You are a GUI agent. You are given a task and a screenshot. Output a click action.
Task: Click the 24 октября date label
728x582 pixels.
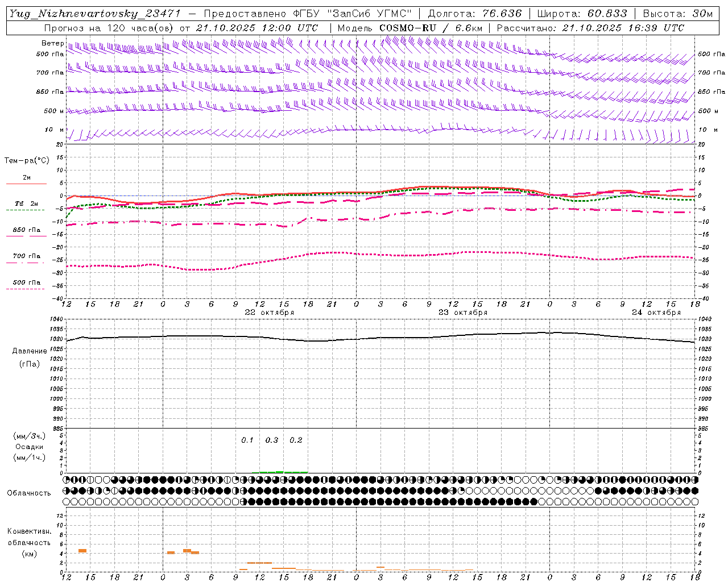click(x=656, y=313)
